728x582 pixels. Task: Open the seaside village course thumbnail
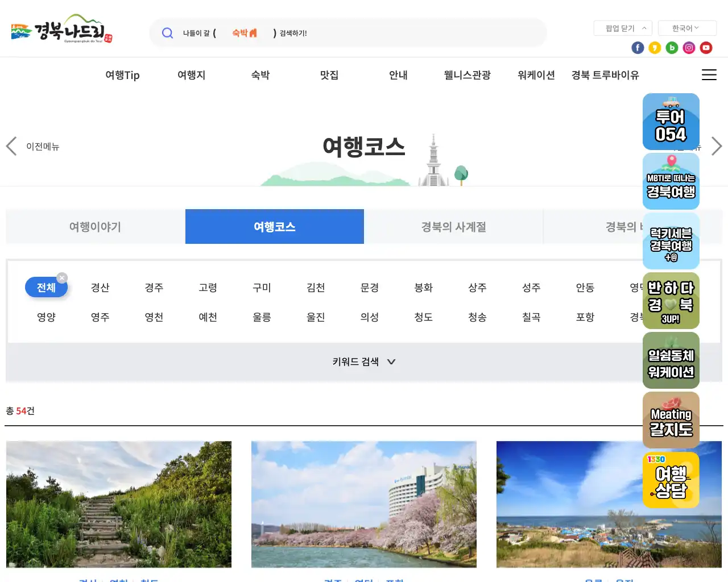[609, 504]
